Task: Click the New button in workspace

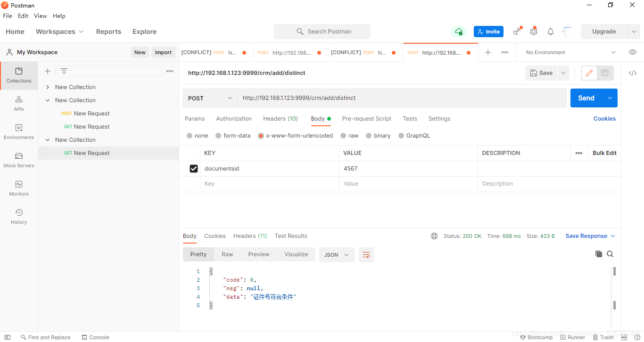Action: click(140, 52)
